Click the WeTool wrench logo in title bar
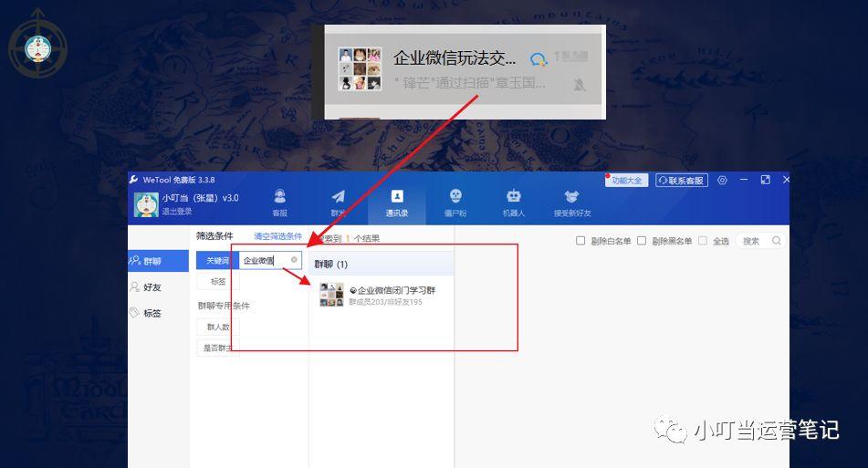Image resolution: width=868 pixels, height=468 pixels. 133,179
